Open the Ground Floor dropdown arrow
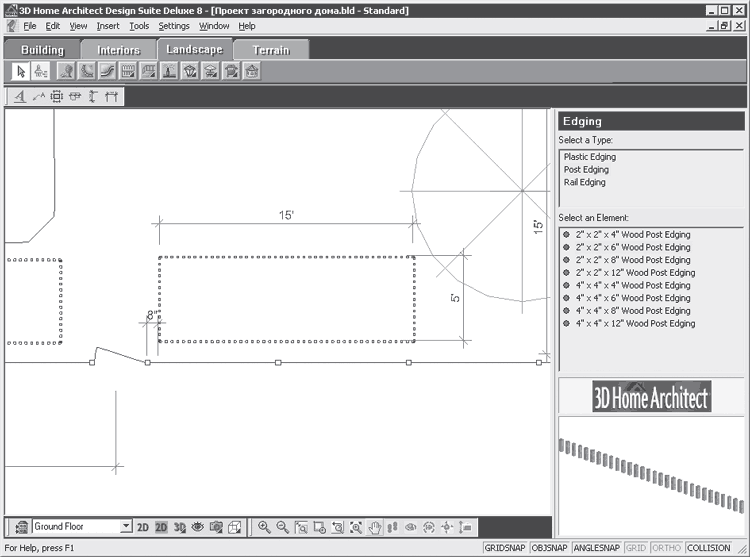The image size is (750, 557). [126, 526]
